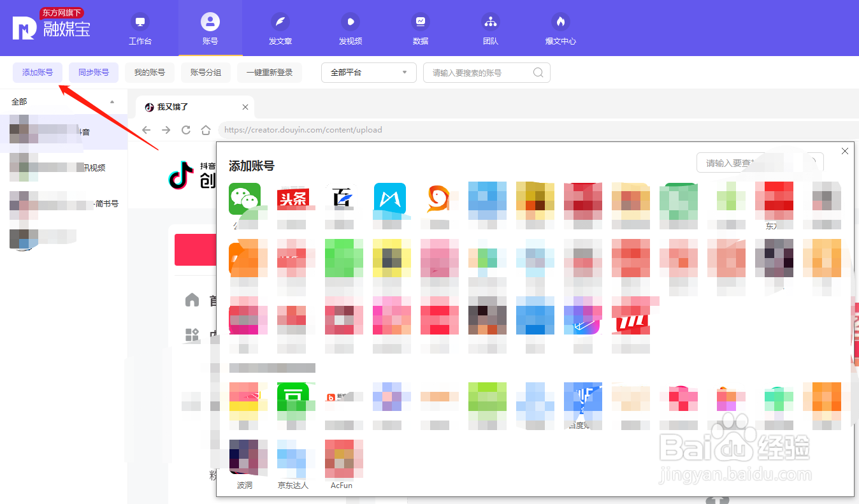Click the Douyin logo on creator page

pos(181,176)
